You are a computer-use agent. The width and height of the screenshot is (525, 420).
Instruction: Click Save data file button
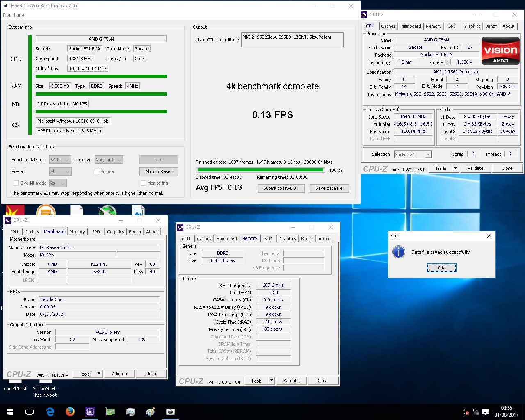tap(329, 188)
